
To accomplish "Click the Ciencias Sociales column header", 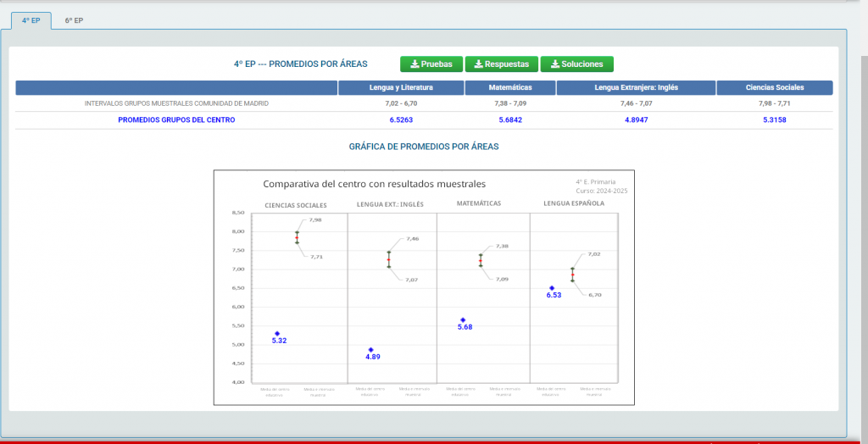I will [775, 87].
